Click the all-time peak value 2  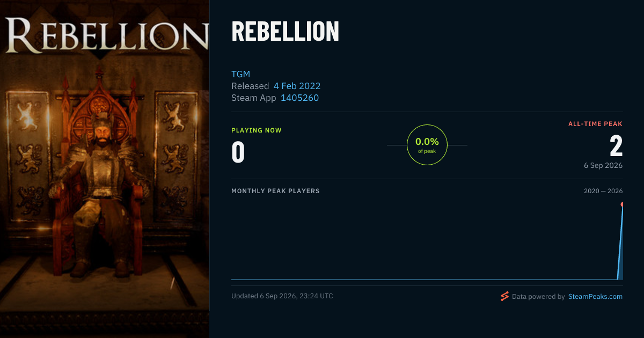[616, 146]
